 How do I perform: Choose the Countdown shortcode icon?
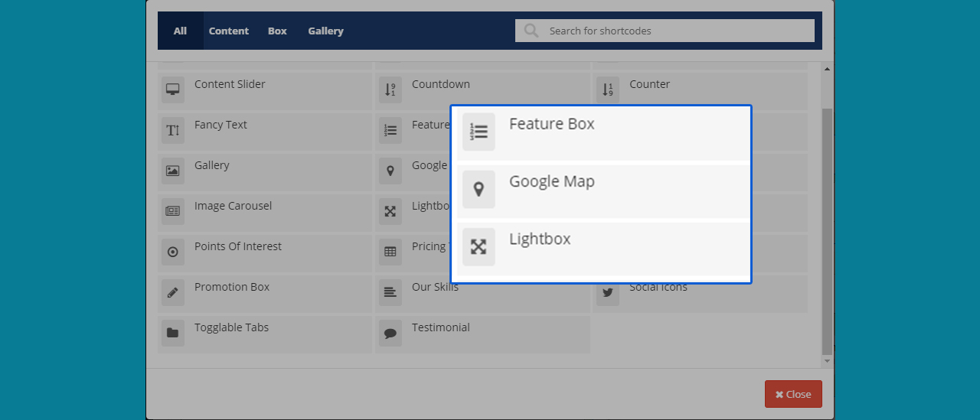pyautogui.click(x=390, y=90)
